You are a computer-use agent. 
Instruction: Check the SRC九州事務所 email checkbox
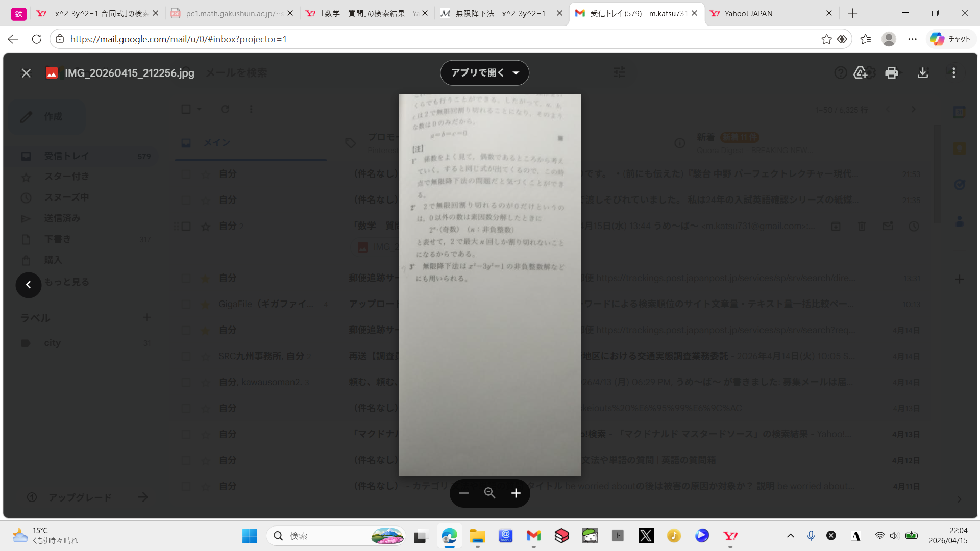[x=186, y=356]
